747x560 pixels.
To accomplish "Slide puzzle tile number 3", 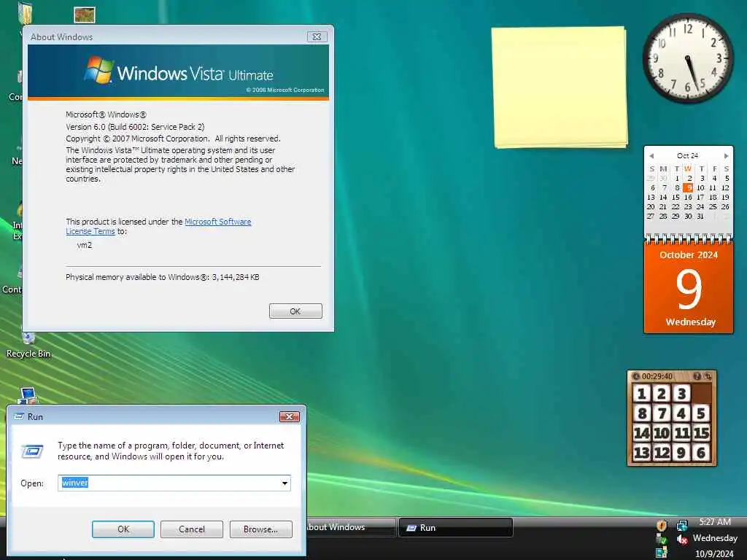I will pyautogui.click(x=682, y=394).
